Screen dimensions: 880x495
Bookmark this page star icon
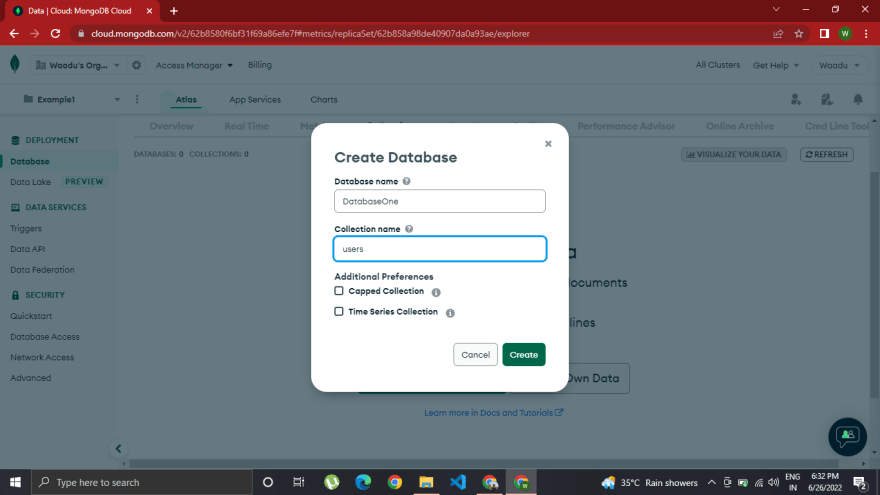799,34
